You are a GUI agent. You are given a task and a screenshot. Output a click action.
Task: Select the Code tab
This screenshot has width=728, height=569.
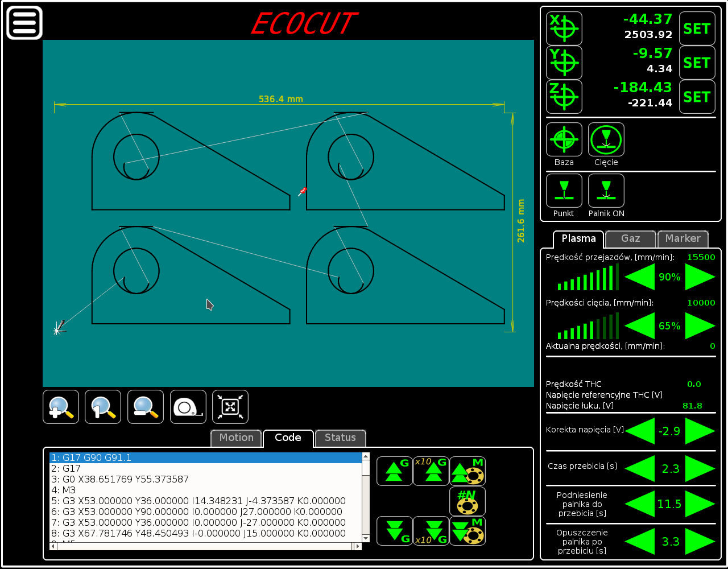[x=288, y=438]
